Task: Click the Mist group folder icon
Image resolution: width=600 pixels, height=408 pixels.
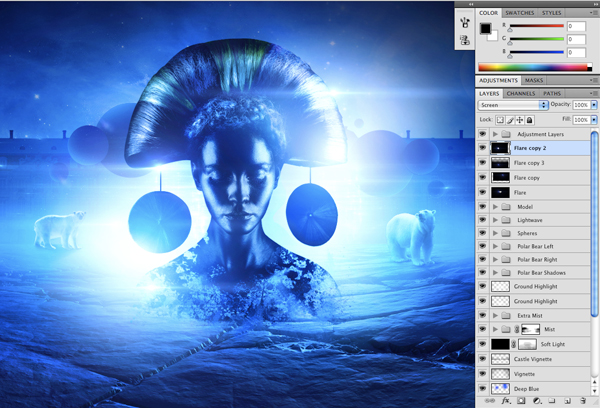Action: pyautogui.click(x=506, y=329)
